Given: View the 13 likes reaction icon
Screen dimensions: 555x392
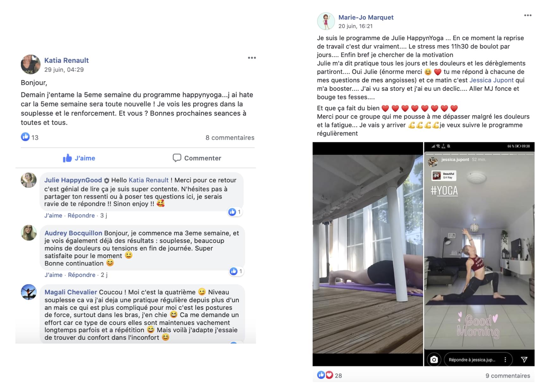Looking at the screenshot, I should click(25, 137).
